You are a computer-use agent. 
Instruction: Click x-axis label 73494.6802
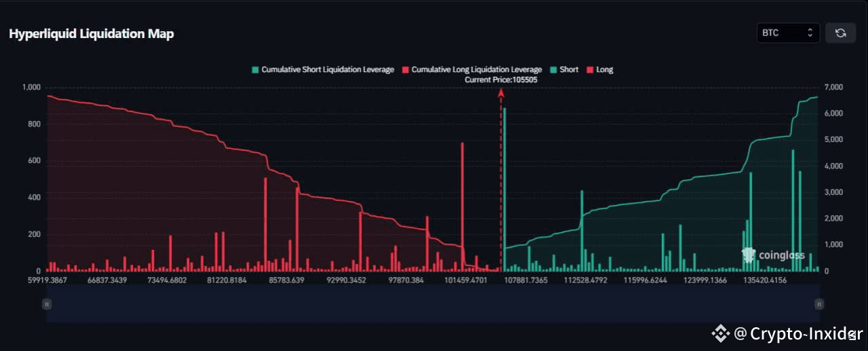tap(167, 280)
